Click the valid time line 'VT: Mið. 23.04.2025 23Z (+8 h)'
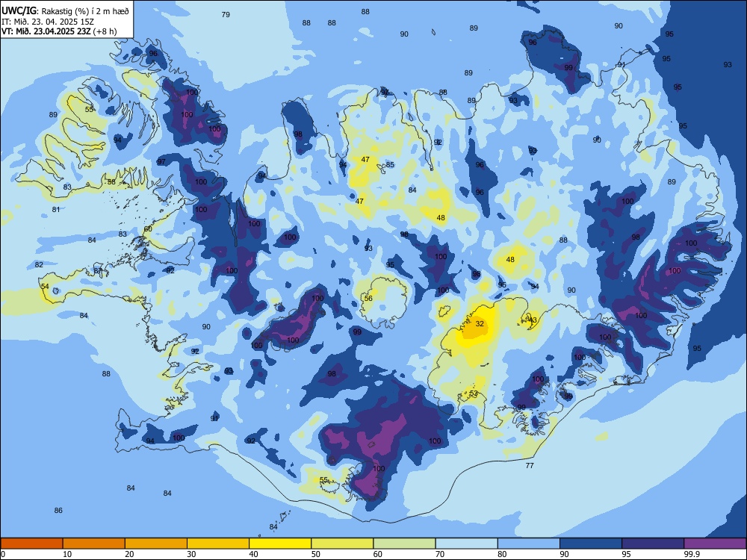Viewport: 747px width, 560px height. [x=59, y=31]
